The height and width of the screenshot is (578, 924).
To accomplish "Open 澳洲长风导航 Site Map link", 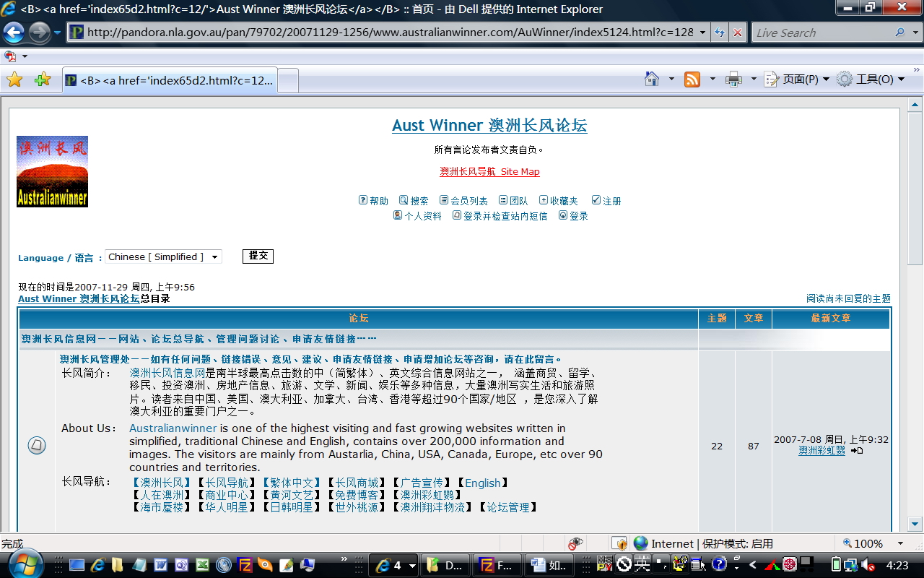I will click(x=490, y=172).
